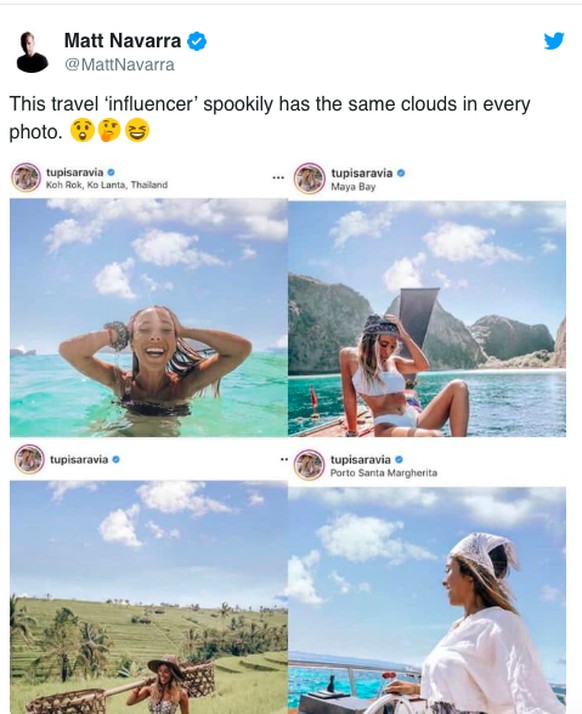The height and width of the screenshot is (714, 582).
Task: Click the Twitter bird logo icon
Action: (554, 41)
